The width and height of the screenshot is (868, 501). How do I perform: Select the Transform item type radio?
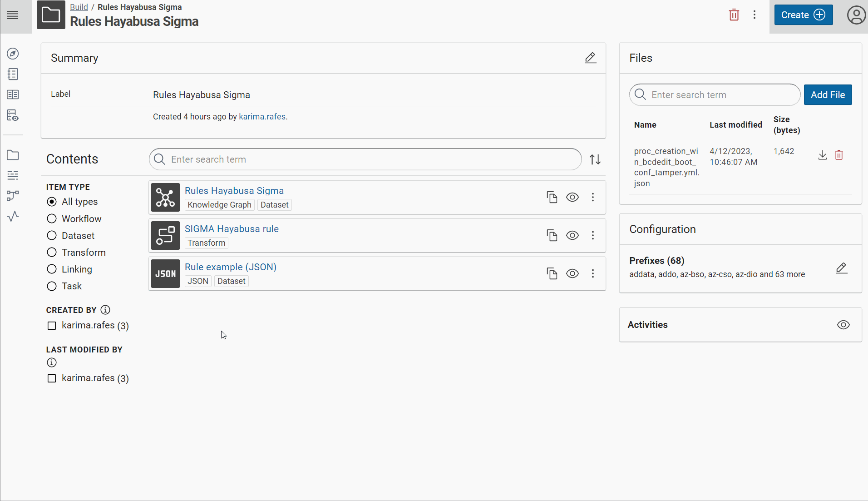click(x=52, y=253)
